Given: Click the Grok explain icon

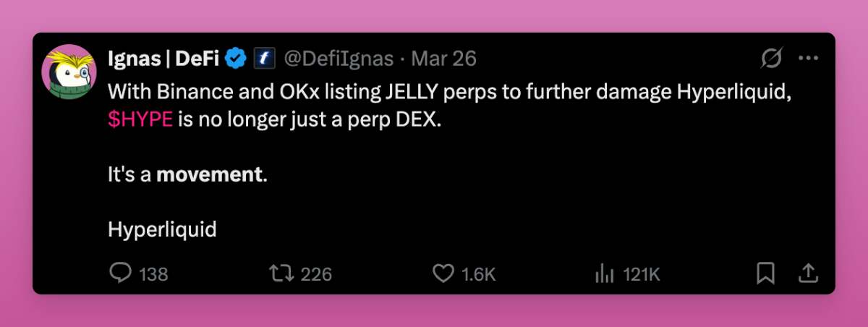Looking at the screenshot, I should (772, 59).
